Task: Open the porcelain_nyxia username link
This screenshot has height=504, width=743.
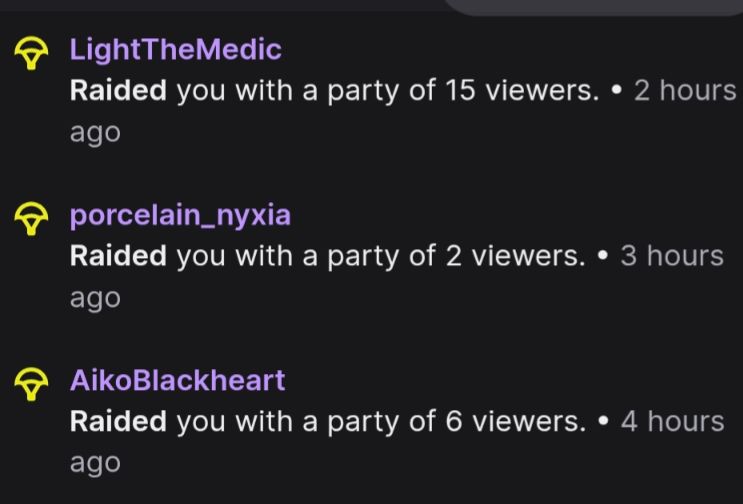Action: point(180,216)
